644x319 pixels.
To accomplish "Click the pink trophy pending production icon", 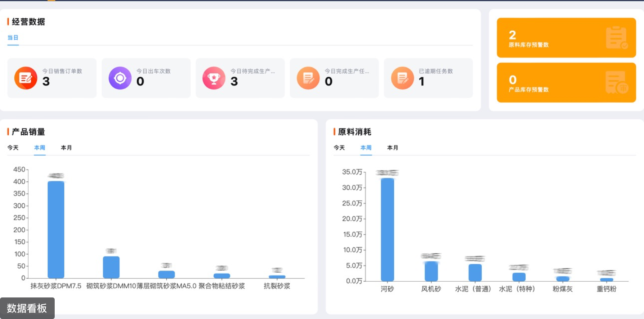I will [x=214, y=78].
